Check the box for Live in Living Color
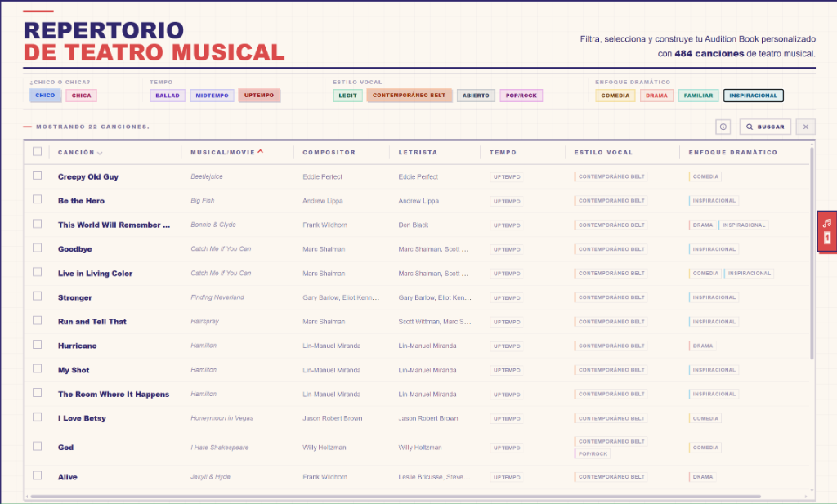This screenshot has height=504, width=837. coord(37,272)
